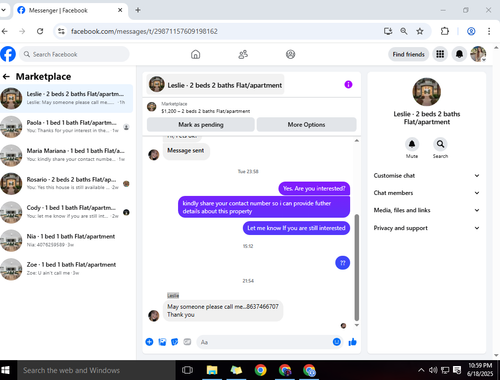500x380 pixels.
Task: Open Chrome tab search dropdown arrow
Action: (4, 10)
